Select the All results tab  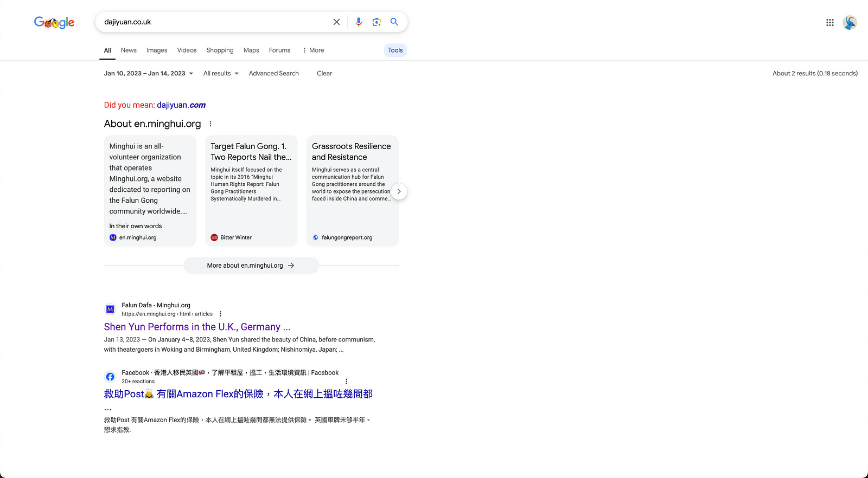click(107, 50)
